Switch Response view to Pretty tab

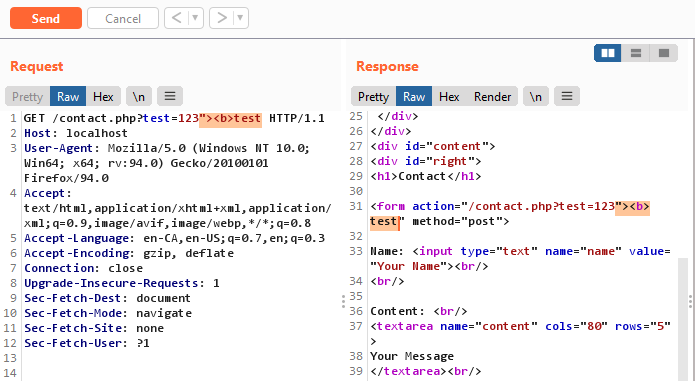[373, 96]
